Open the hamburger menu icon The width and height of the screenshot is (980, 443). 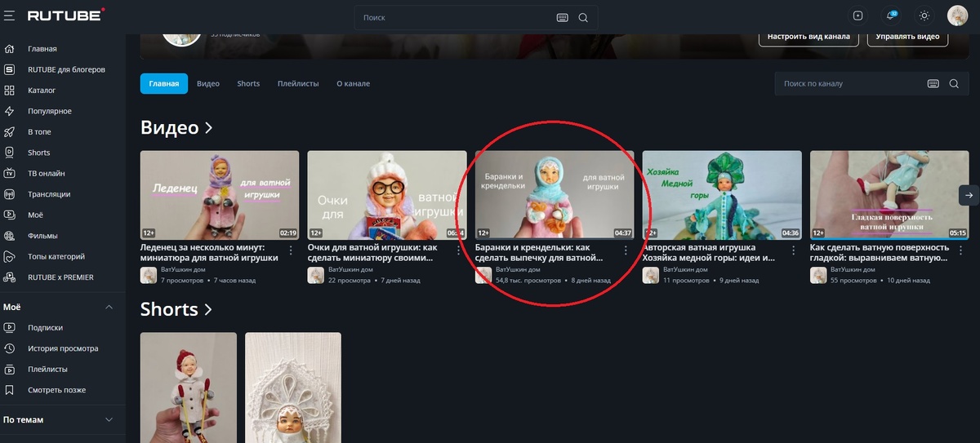pyautogui.click(x=9, y=16)
